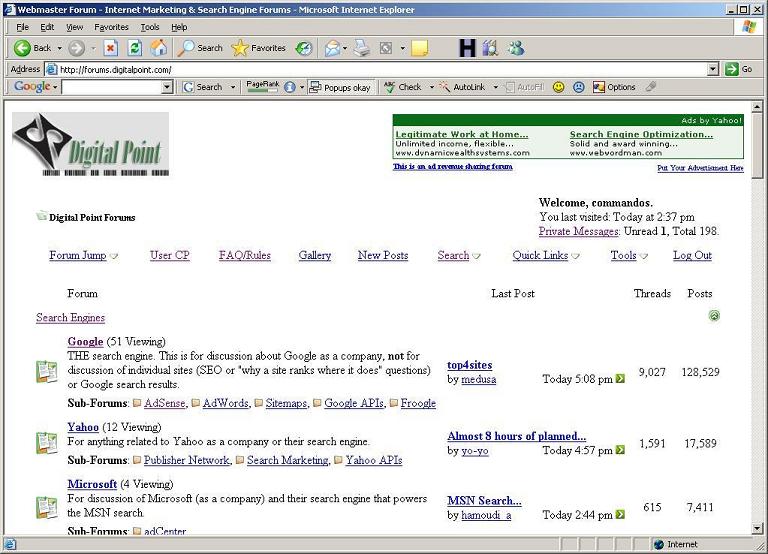Open the 'Put Your Advertisement Here' link

(x=700, y=168)
